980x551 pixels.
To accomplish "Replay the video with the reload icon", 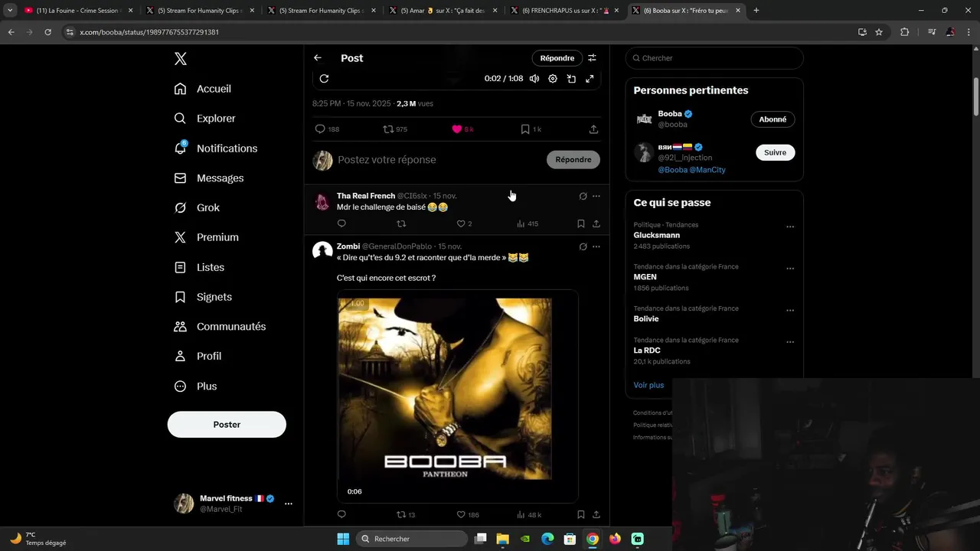I will (324, 79).
